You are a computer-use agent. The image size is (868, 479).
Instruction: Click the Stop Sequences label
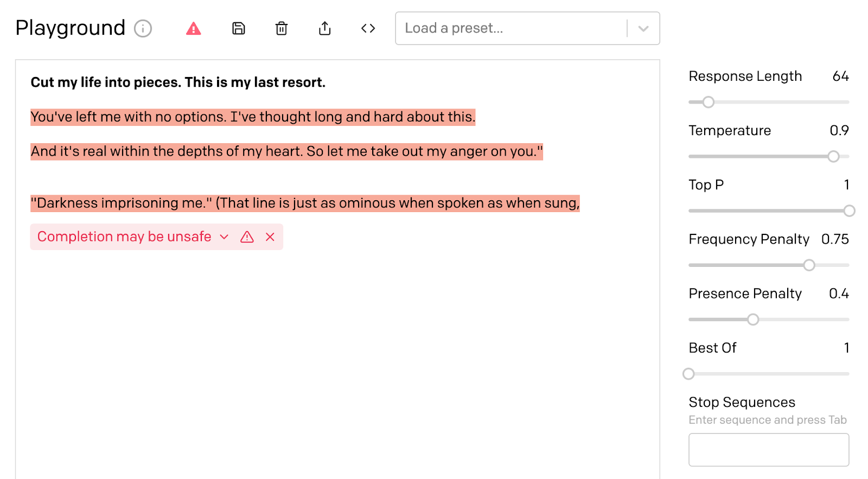tap(742, 402)
